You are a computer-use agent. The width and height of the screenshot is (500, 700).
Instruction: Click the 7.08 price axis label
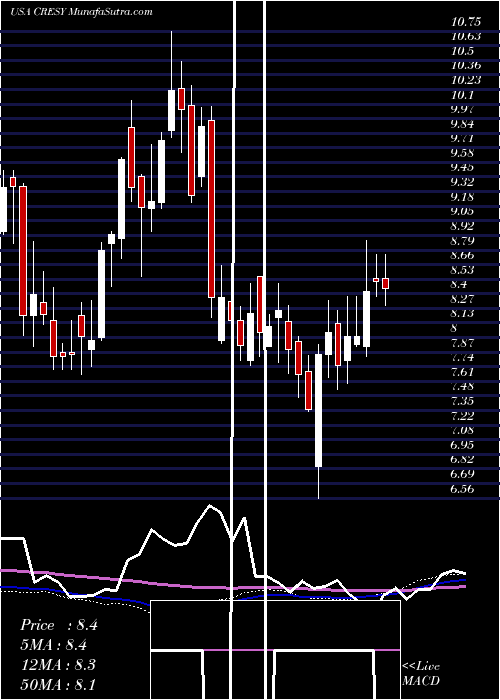(462, 430)
